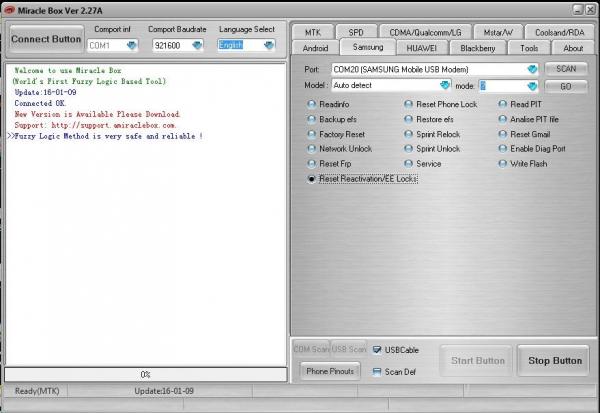Open the Language Select dropdown arrow

tap(269, 45)
